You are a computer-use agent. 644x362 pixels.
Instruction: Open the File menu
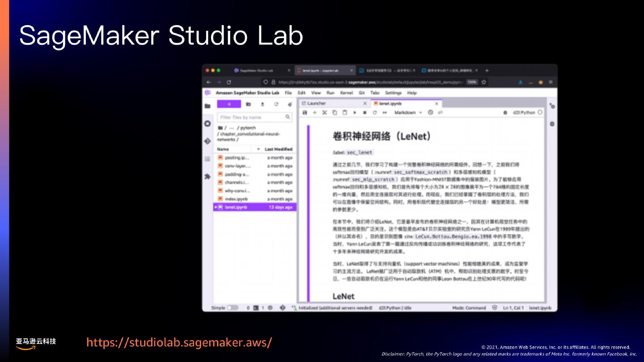pos(288,93)
